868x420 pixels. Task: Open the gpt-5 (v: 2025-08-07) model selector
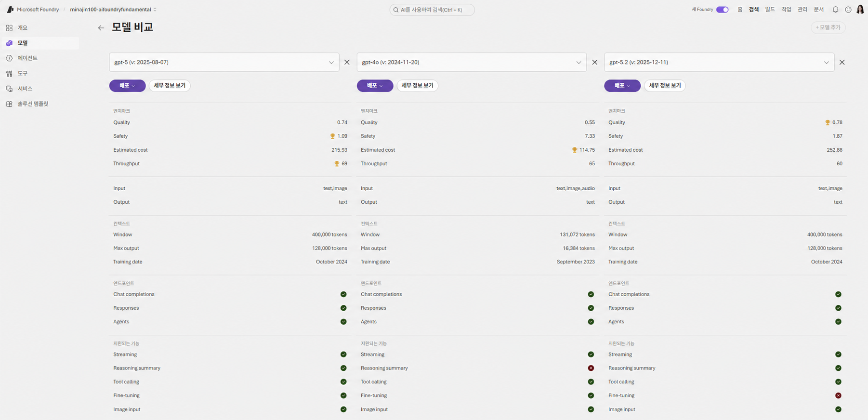224,62
